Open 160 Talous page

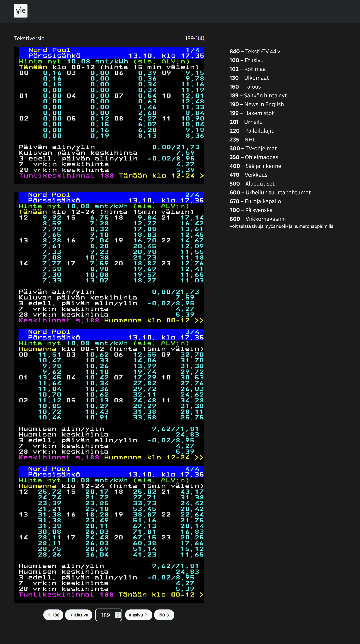click(x=245, y=87)
